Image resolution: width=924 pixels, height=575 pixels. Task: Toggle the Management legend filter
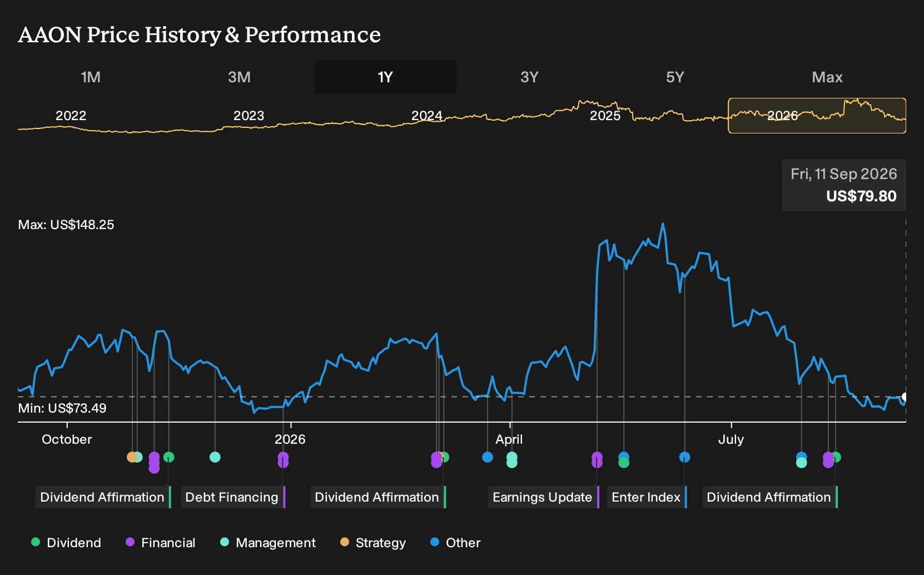(x=268, y=543)
